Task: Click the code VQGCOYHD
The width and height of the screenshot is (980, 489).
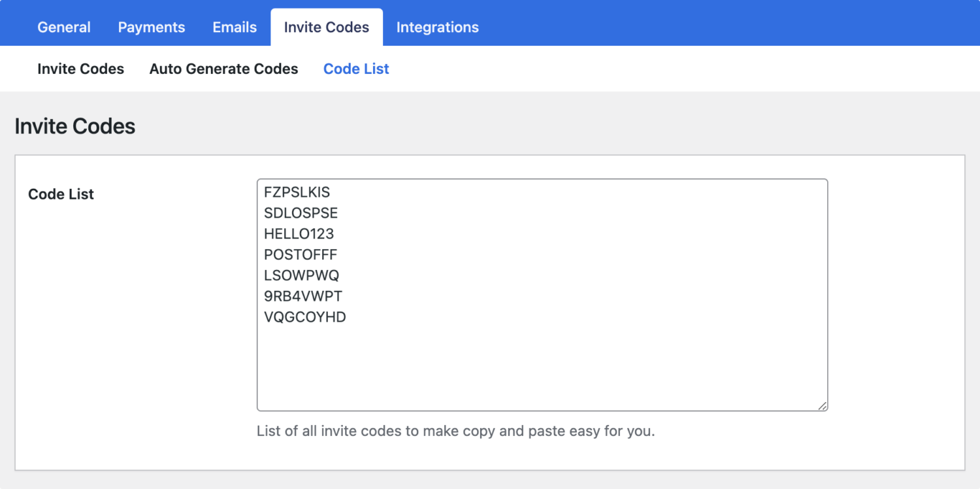Action: [305, 318]
